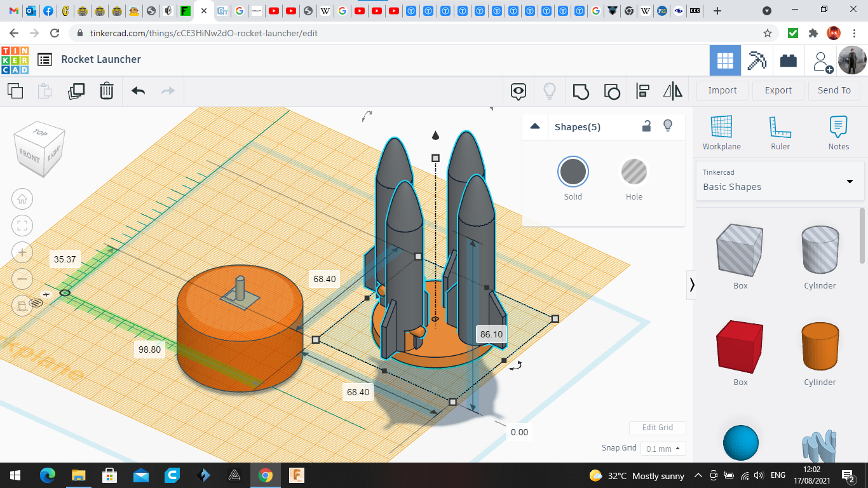Screen dimensions: 868x488
Task: Click the Rocket Launcher design name
Action: click(x=101, y=60)
